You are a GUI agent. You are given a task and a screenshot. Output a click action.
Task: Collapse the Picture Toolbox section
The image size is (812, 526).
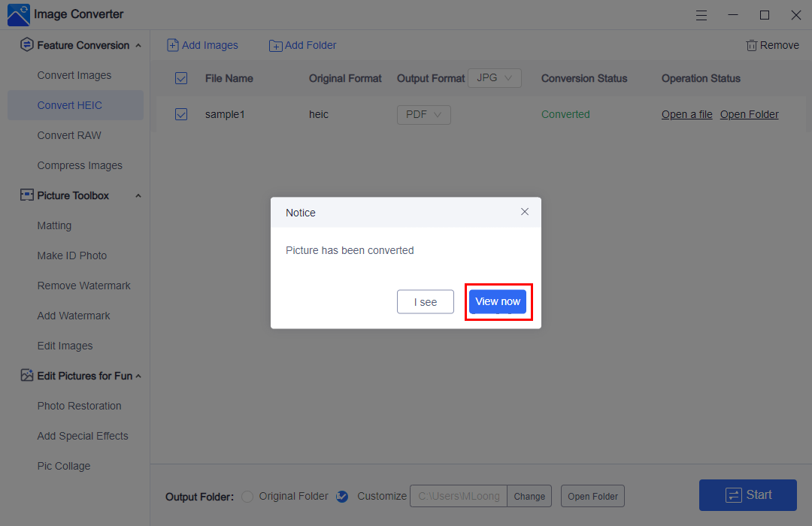(x=138, y=195)
